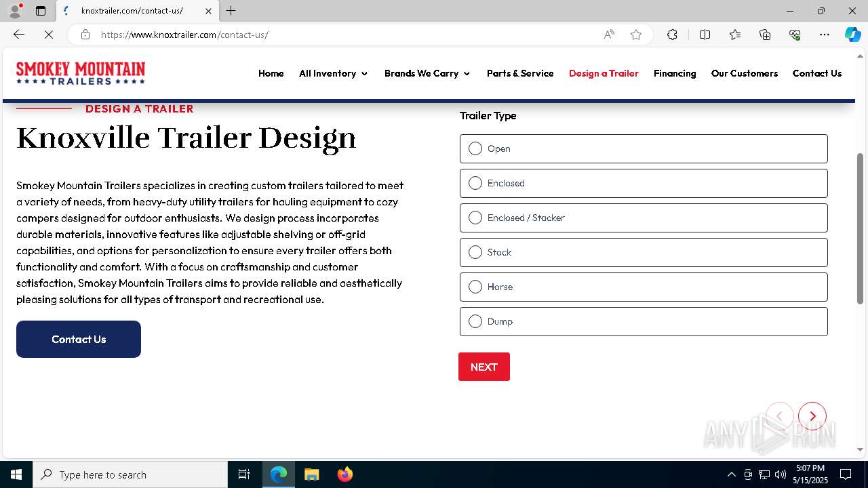The image size is (868, 488).
Task: Open Edge Settings and more menu
Action: point(825,35)
